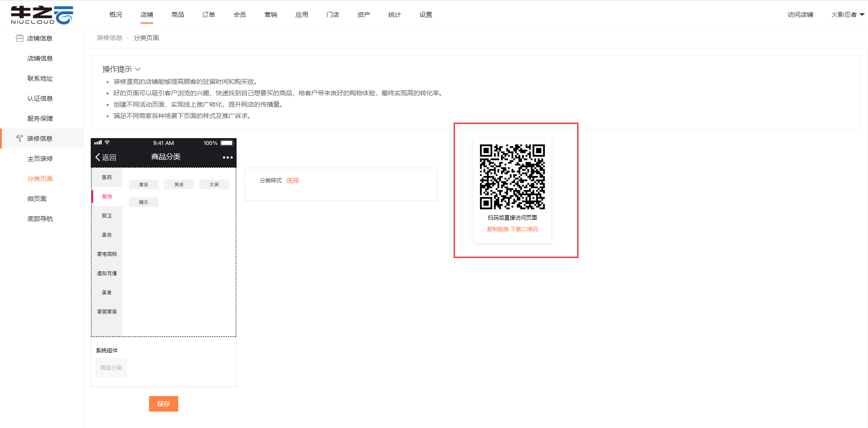The image size is (868, 428).
Task: Select the 医药 category in preview
Action: click(107, 177)
